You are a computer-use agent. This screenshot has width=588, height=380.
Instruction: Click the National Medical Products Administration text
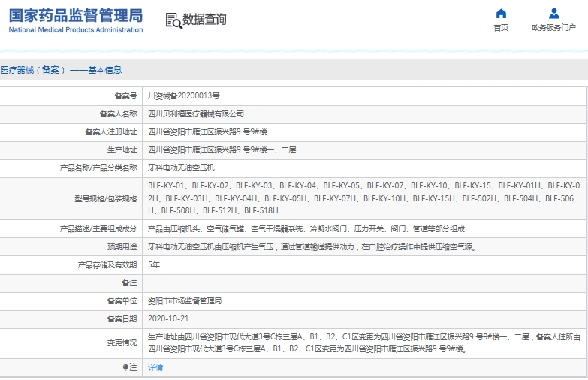76,29
